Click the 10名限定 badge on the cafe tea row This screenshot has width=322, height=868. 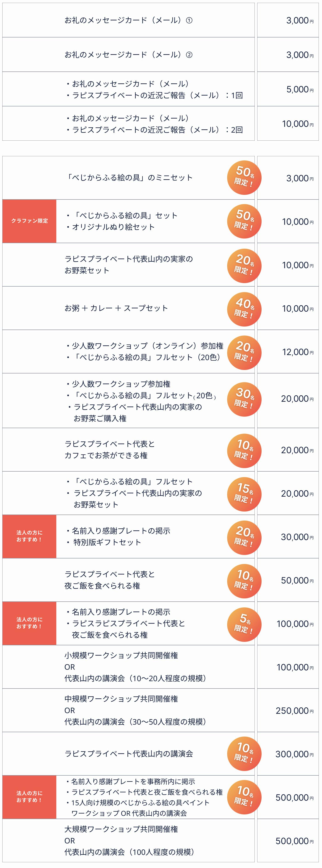point(244,450)
